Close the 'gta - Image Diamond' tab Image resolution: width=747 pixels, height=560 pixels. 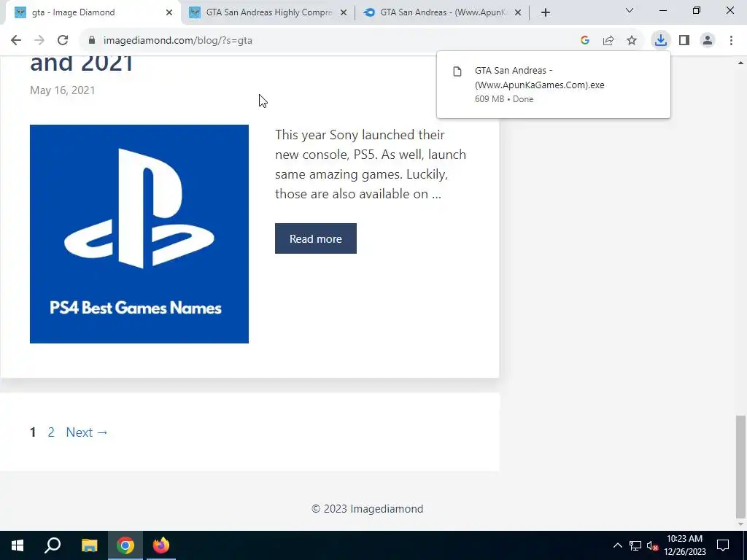tap(169, 13)
